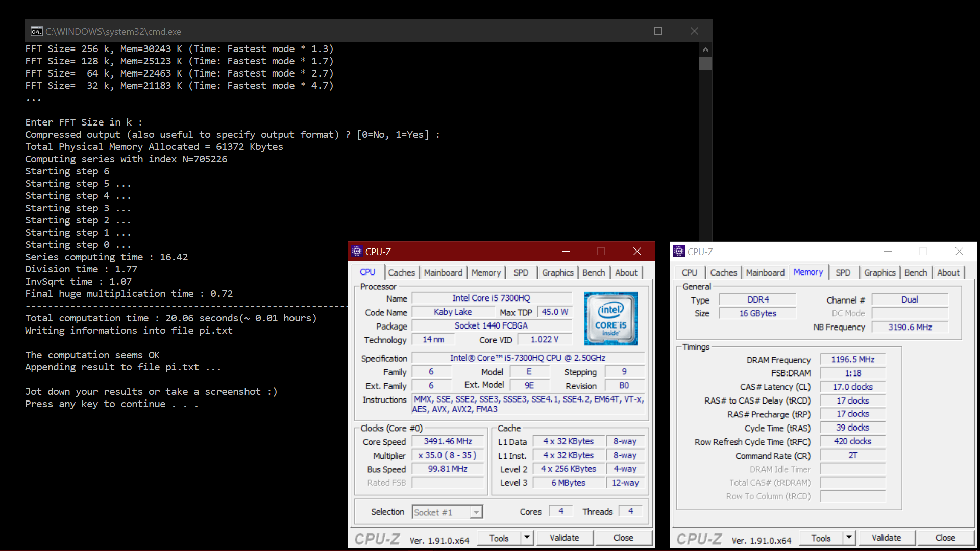
Task: Click the Bus Speed value 99.81 MHz
Action: (448, 469)
